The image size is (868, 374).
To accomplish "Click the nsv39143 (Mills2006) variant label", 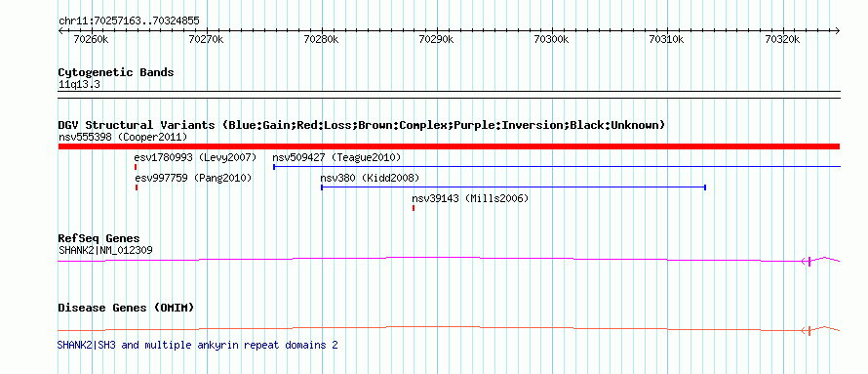I will click(470, 198).
